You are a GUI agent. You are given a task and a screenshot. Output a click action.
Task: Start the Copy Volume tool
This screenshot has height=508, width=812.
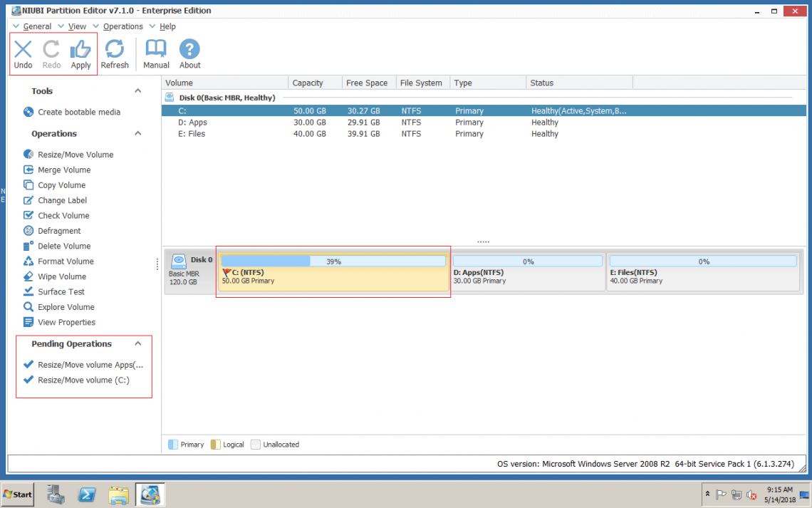click(x=60, y=185)
